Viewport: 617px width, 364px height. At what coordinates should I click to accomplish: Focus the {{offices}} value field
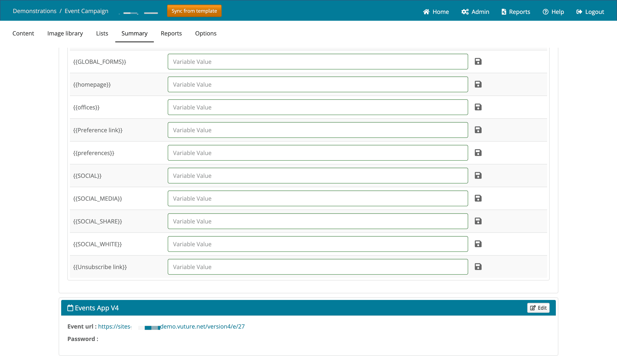(x=318, y=107)
